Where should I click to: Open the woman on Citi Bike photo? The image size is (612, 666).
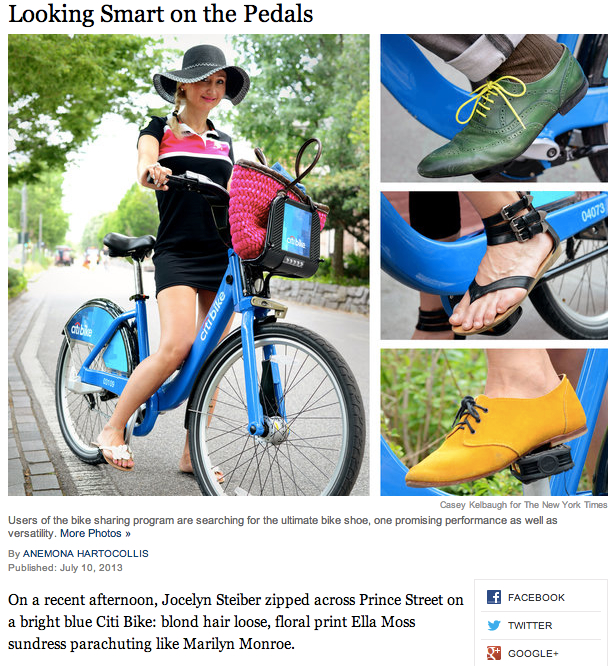189,265
